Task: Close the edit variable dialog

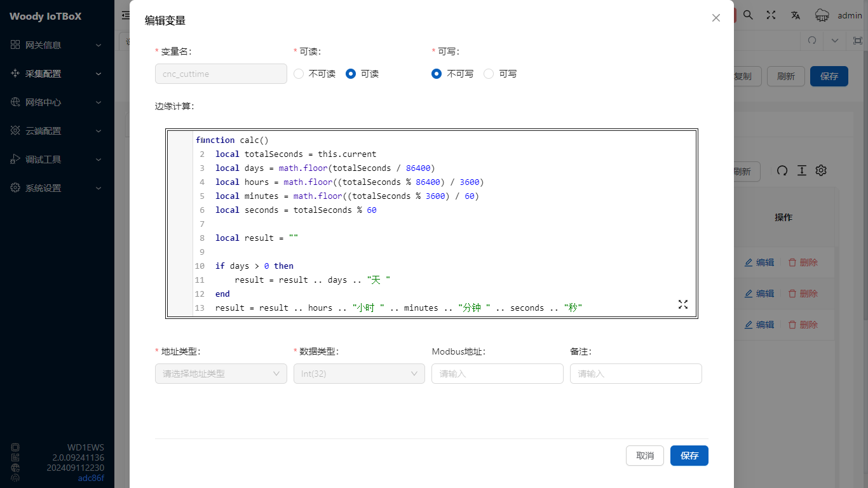Action: coord(716,18)
